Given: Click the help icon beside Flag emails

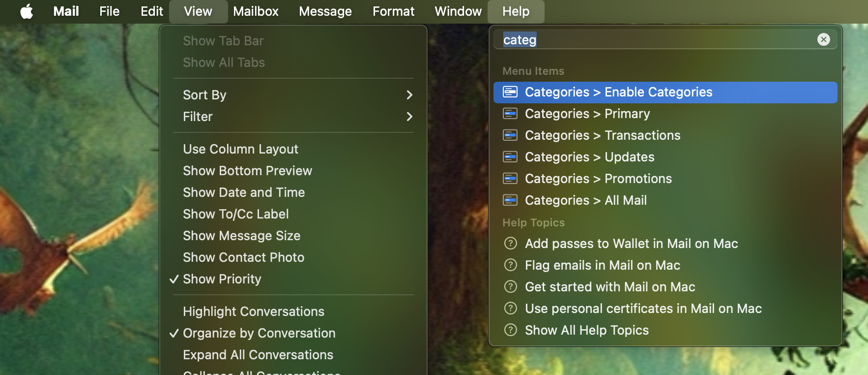Looking at the screenshot, I should (511, 265).
